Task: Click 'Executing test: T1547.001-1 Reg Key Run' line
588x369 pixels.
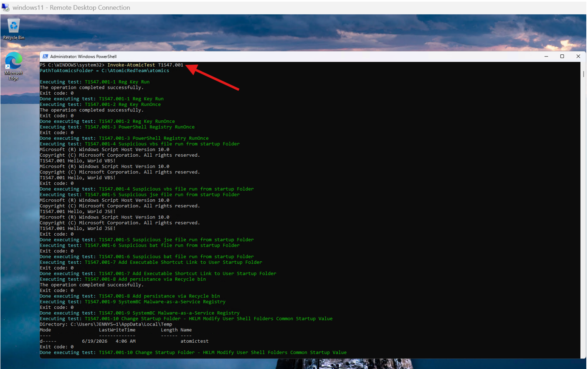Action: tap(94, 82)
